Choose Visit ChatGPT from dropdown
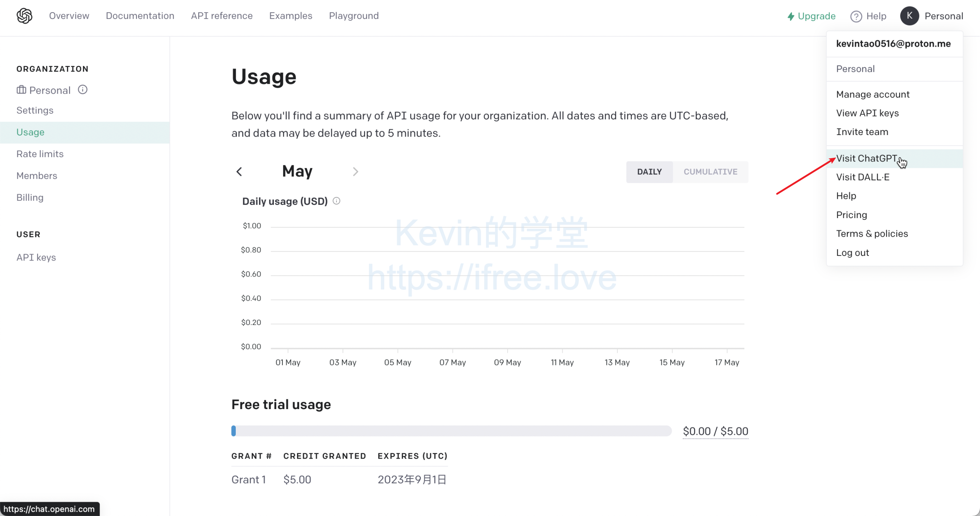980x516 pixels. click(x=895, y=159)
